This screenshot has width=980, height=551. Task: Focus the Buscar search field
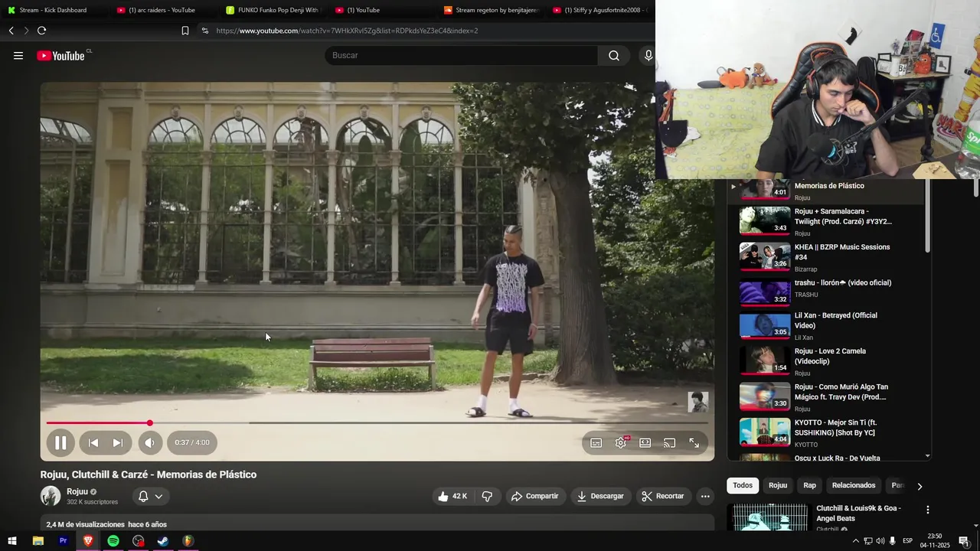pos(462,55)
